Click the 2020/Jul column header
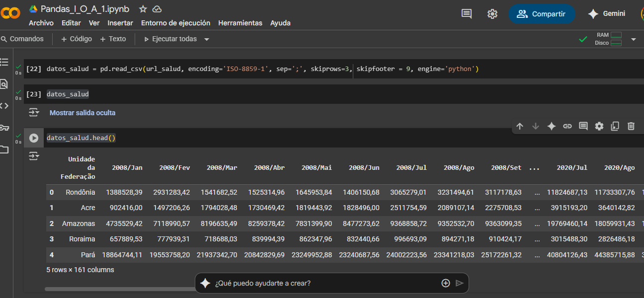This screenshot has height=298, width=644. point(572,168)
